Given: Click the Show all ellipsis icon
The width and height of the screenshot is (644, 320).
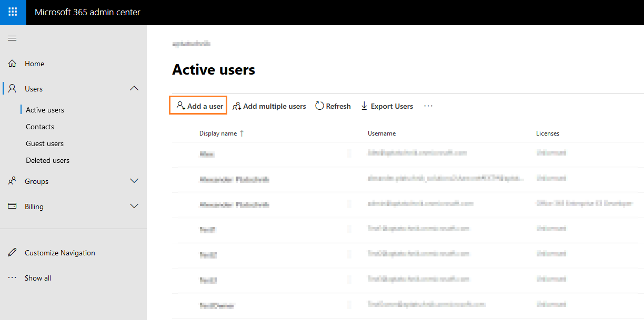Looking at the screenshot, I should 12,278.
